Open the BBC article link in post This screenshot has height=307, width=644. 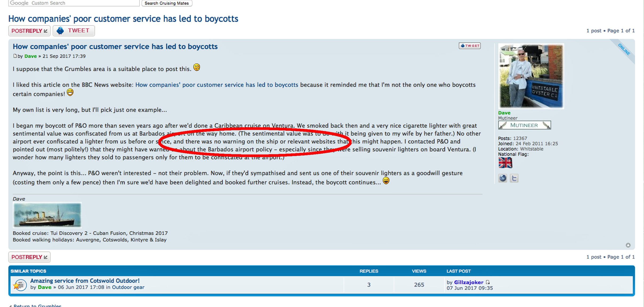click(217, 85)
